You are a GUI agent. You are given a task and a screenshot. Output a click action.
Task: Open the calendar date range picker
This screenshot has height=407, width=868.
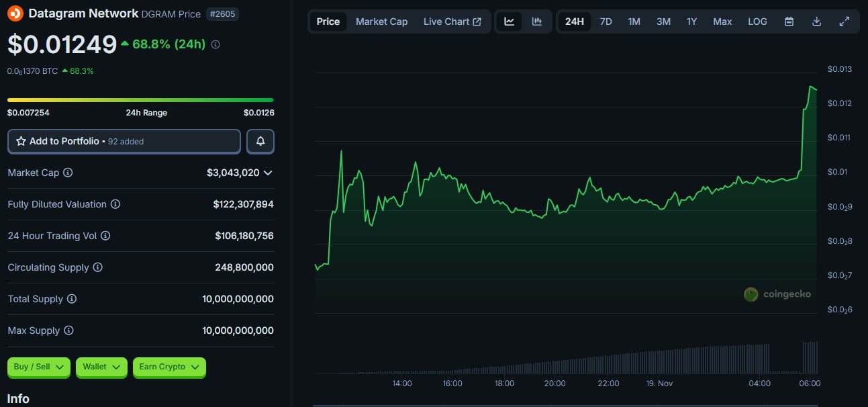coord(789,21)
